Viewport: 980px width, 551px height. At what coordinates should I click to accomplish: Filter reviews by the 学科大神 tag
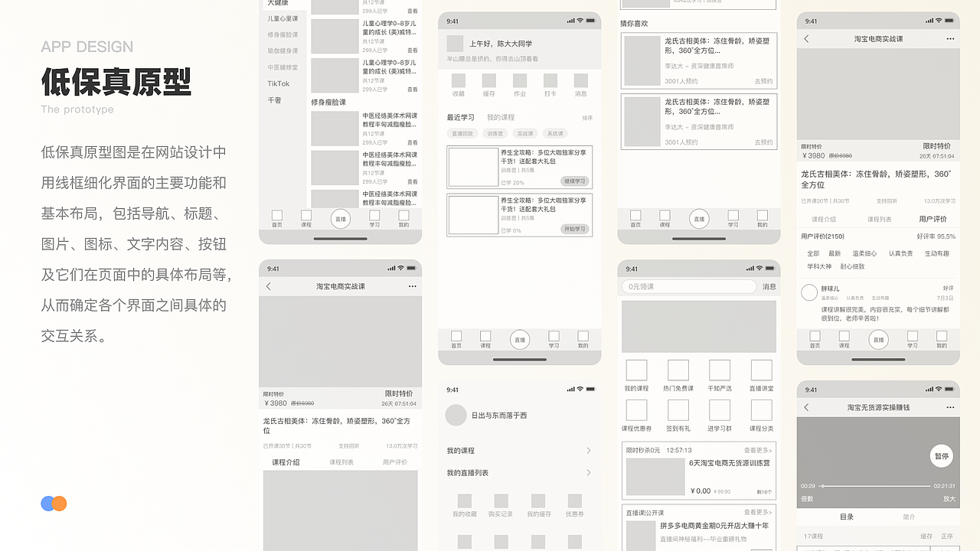pos(818,266)
